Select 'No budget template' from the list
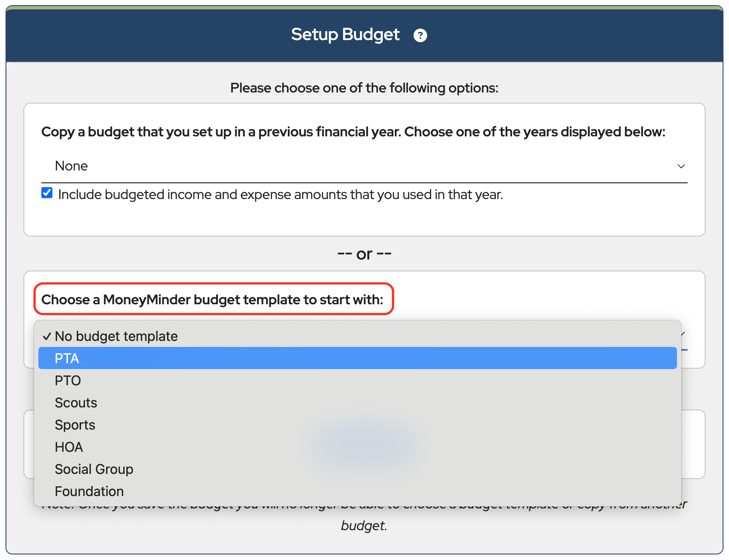The image size is (729, 560). coord(116,336)
